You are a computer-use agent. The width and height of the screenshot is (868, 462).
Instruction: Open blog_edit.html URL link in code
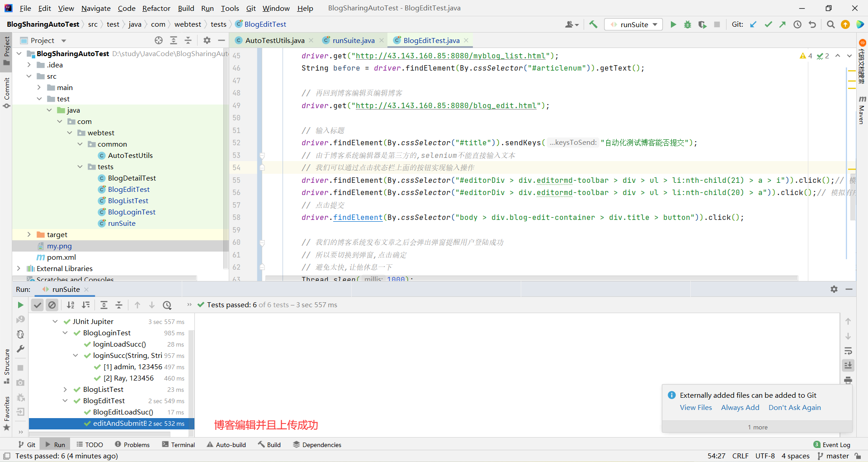coord(446,105)
